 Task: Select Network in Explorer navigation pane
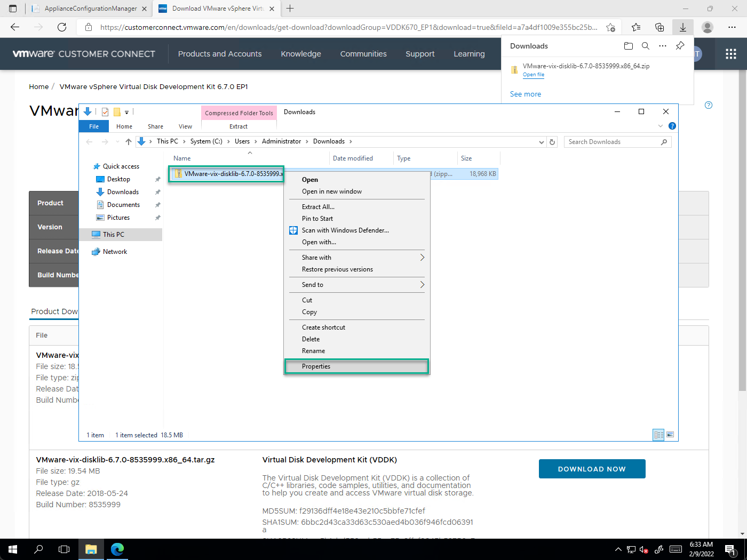115,252
